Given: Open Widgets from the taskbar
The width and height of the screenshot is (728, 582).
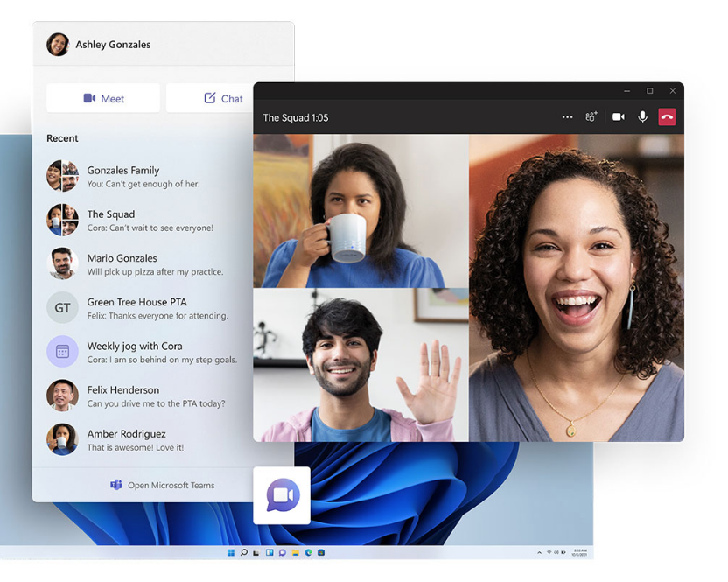Looking at the screenshot, I should (x=269, y=552).
